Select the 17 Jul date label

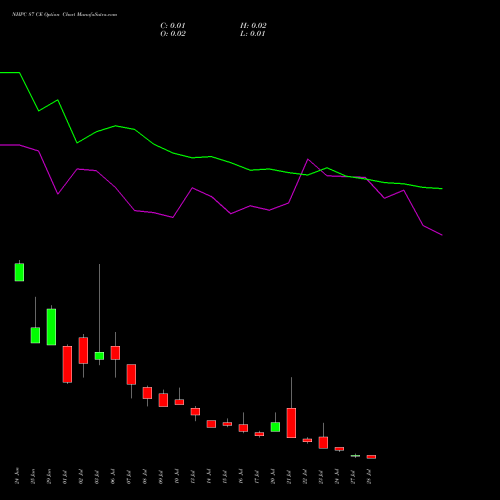257,476
